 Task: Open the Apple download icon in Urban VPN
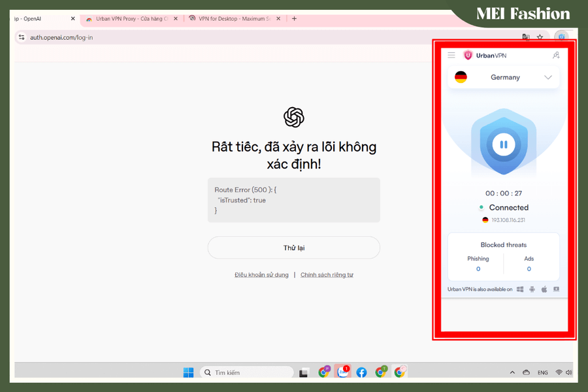click(544, 289)
